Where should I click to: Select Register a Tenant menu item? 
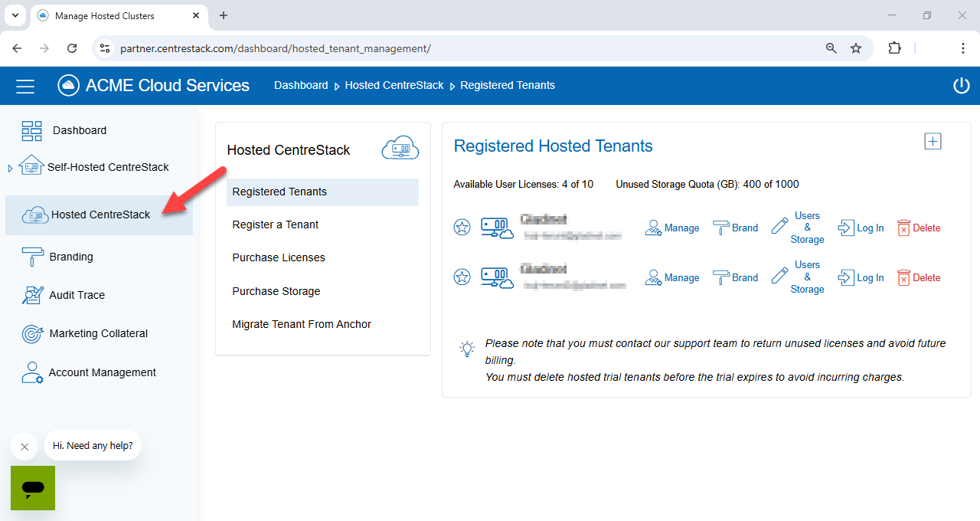pyautogui.click(x=275, y=224)
